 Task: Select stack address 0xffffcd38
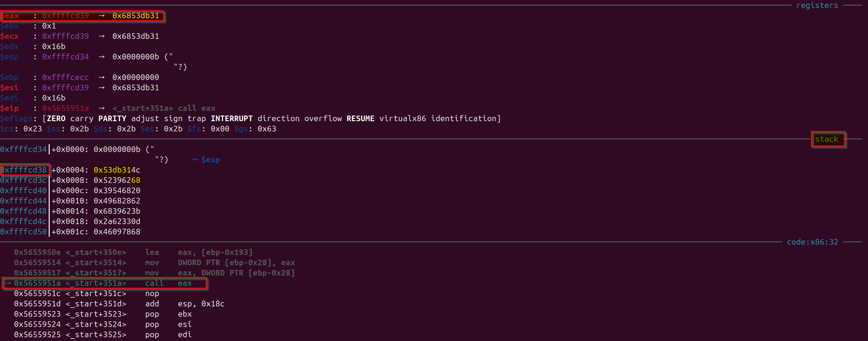[x=23, y=170]
